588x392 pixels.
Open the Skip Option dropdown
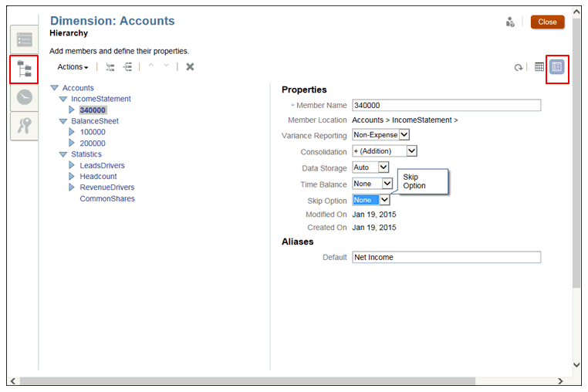(x=371, y=200)
